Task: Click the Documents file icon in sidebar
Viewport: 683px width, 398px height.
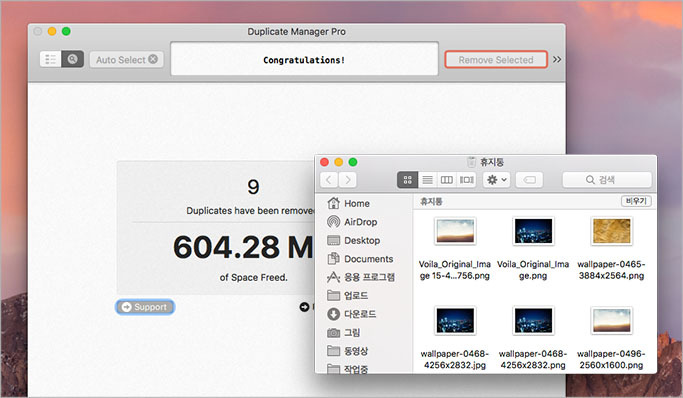Action: tap(334, 259)
